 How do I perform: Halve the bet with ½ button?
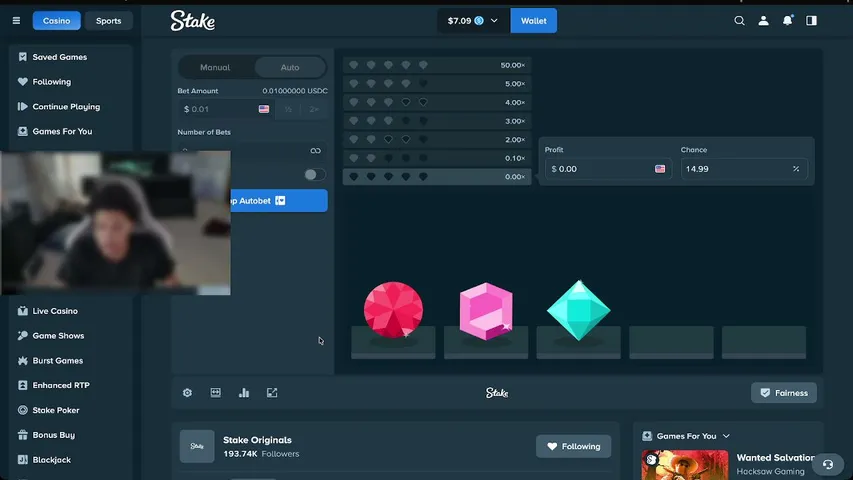tap(288, 109)
